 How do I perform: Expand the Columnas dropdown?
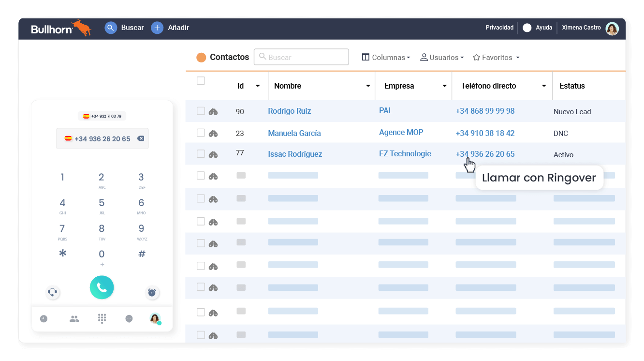[386, 58]
